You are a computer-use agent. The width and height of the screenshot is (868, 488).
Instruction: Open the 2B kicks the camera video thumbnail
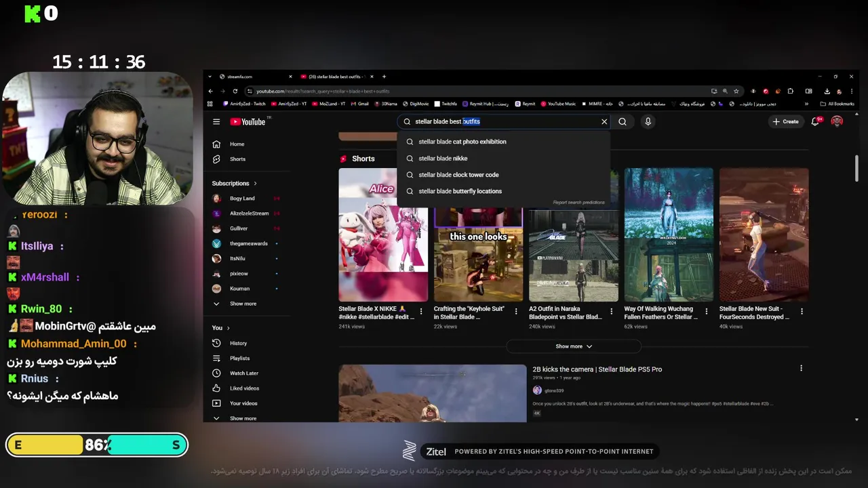[433, 393]
